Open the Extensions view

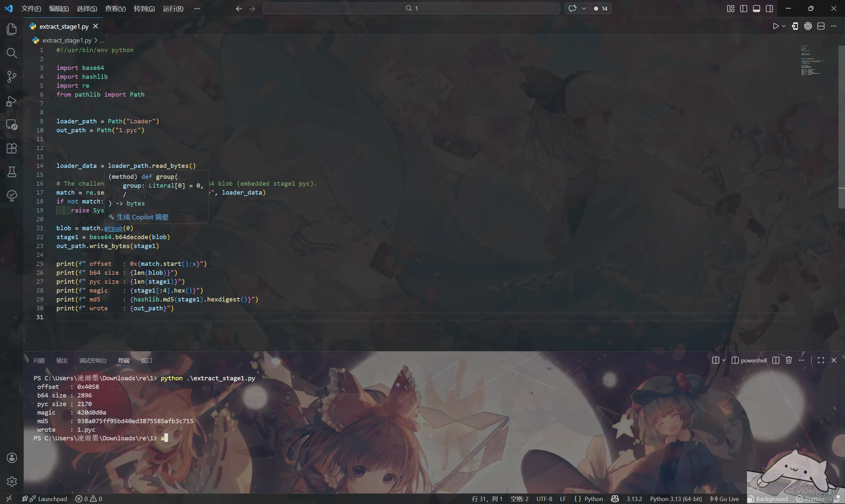click(x=12, y=148)
